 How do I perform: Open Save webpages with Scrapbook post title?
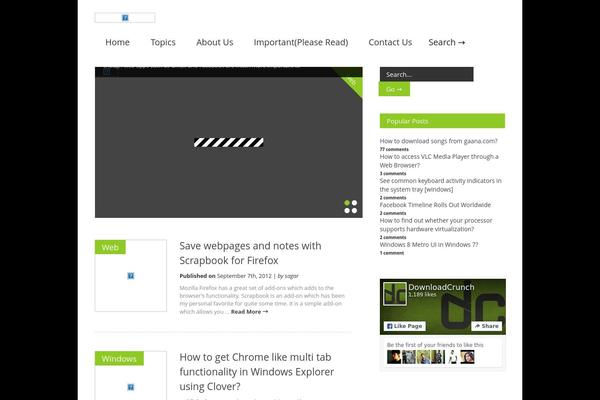250,253
